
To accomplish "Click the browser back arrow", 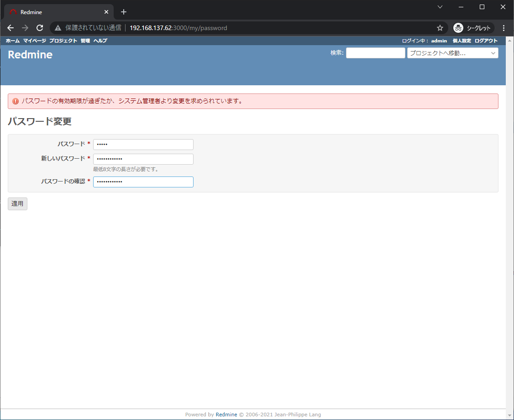I will coord(10,28).
